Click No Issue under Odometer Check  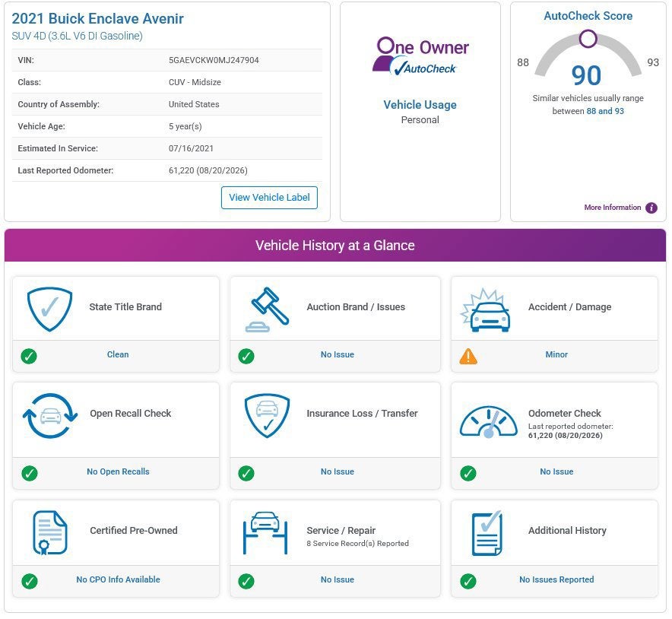click(x=556, y=471)
